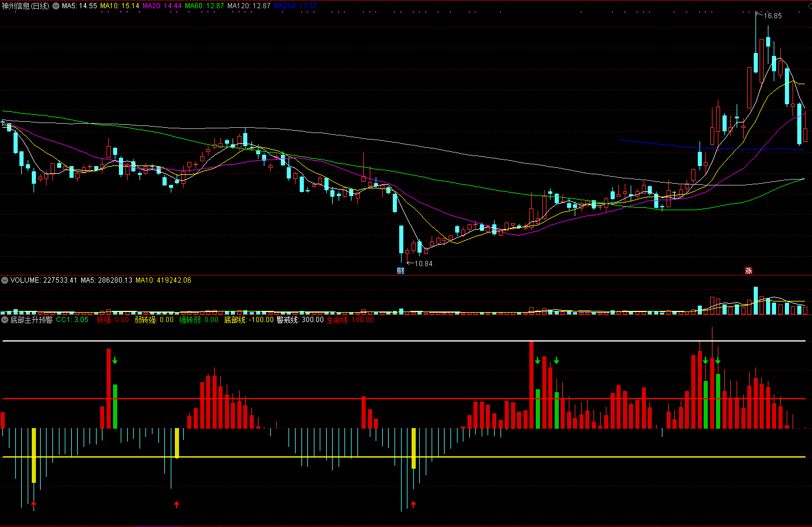Click the volume MA5: 286280.13 readout

(x=107, y=280)
